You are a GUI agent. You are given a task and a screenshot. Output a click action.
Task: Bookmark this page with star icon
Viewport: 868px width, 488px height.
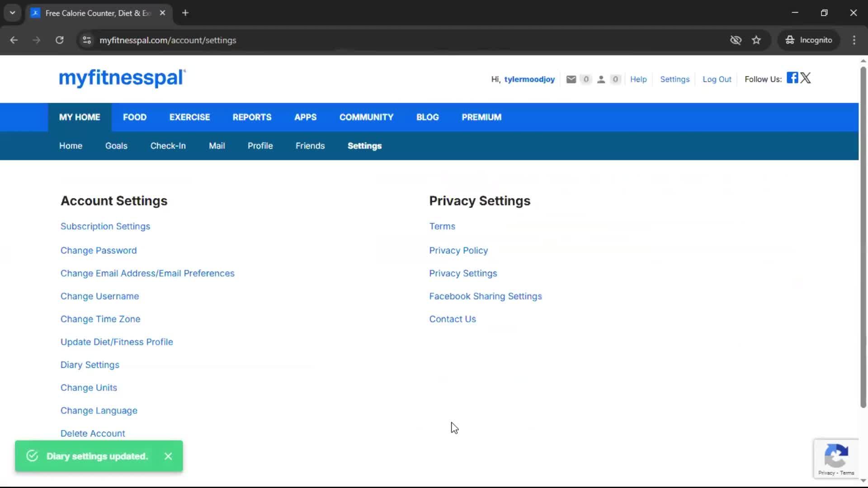756,40
